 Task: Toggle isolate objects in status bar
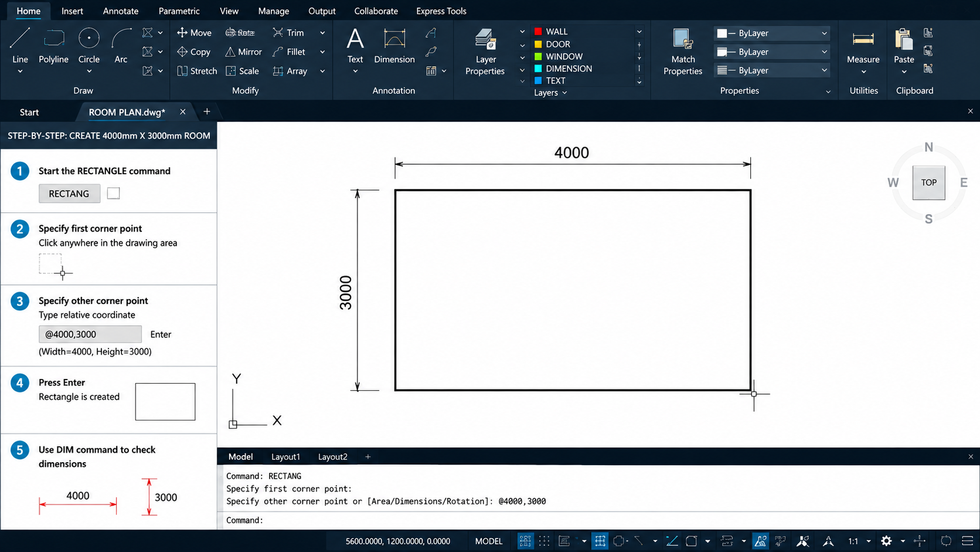point(946,541)
